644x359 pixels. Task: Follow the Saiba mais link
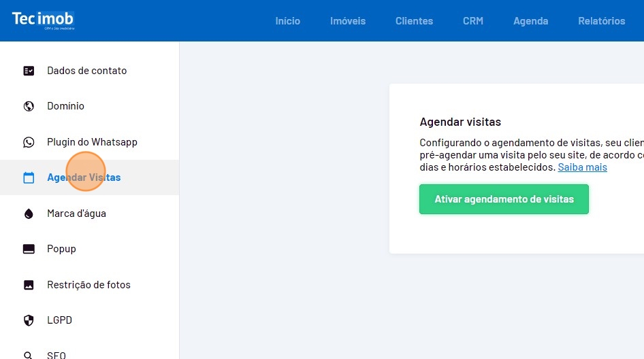(x=582, y=167)
